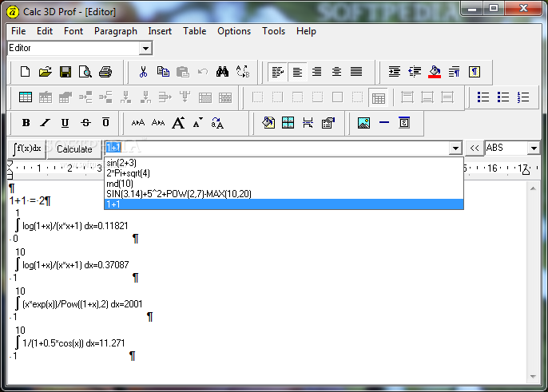This screenshot has width=548, height=392.
Task: Insert horizontal line icon
Action: tap(384, 123)
